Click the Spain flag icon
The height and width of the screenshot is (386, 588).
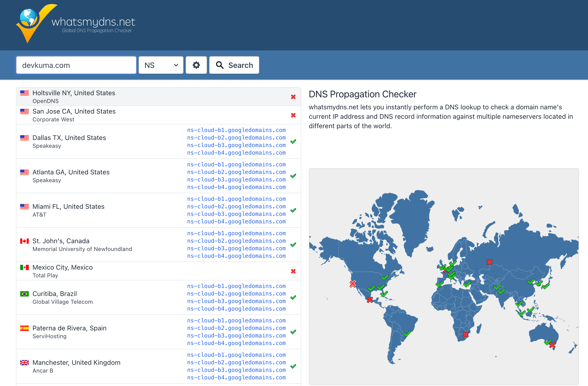point(24,328)
